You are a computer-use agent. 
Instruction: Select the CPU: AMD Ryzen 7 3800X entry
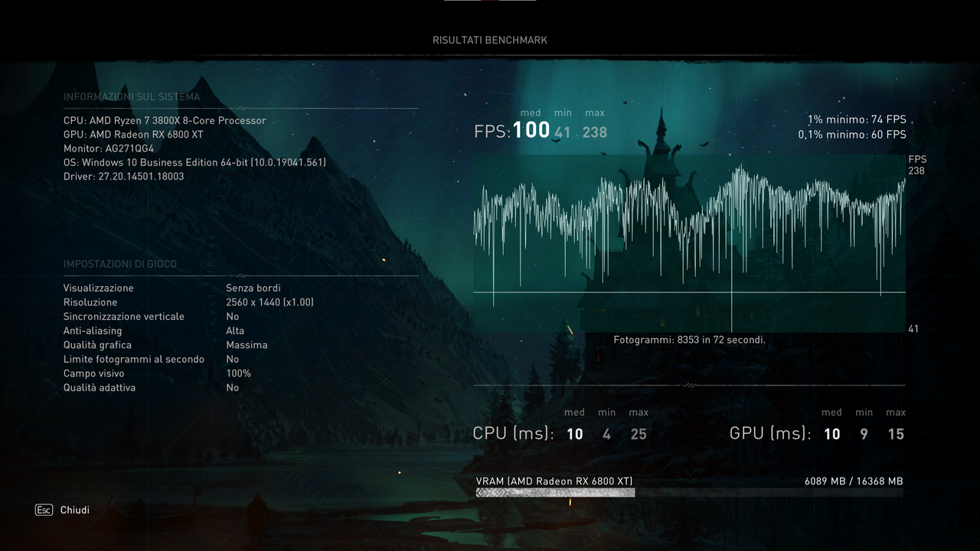165,120
